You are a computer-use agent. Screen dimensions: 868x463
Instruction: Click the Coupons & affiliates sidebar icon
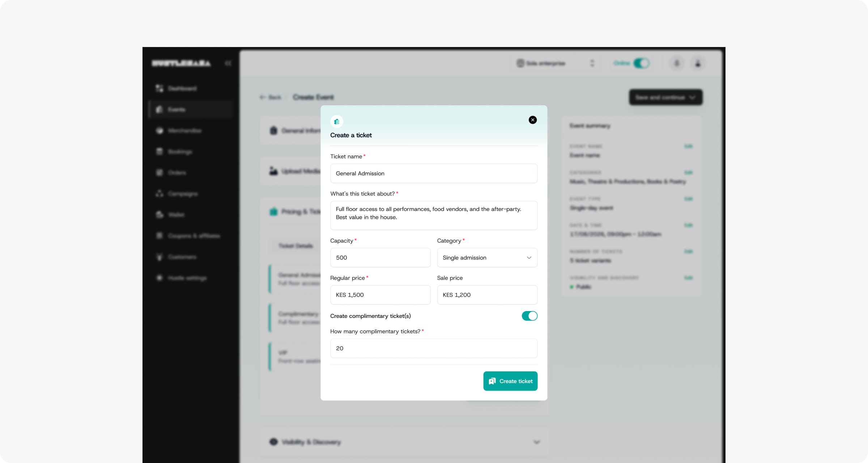[x=159, y=235]
